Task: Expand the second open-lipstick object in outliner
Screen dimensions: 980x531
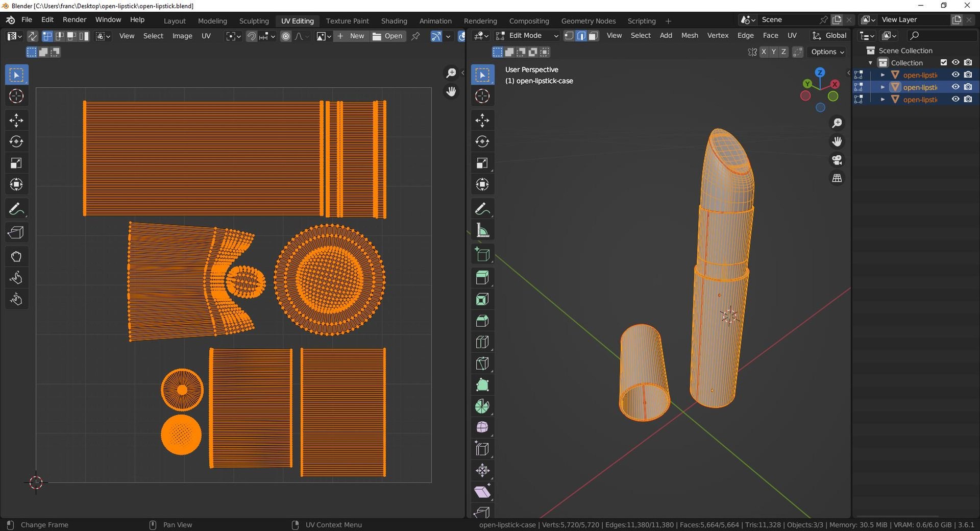Action: 883,87
